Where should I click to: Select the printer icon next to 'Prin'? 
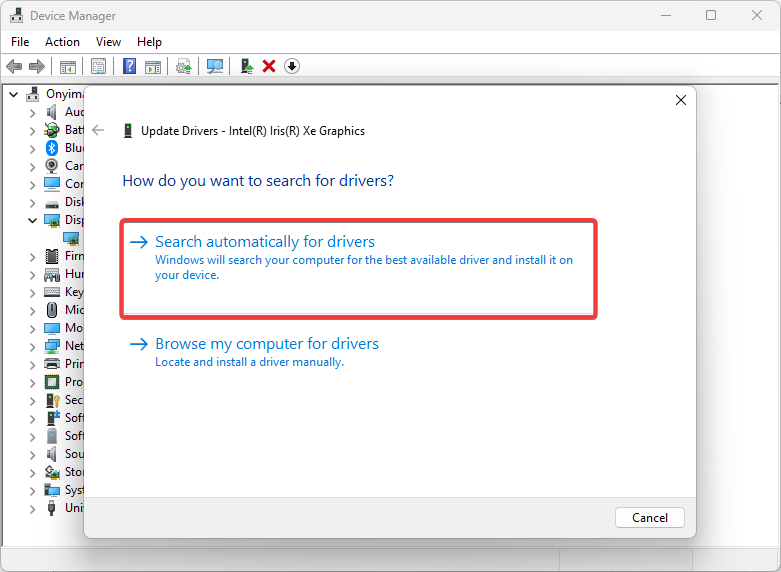point(52,364)
